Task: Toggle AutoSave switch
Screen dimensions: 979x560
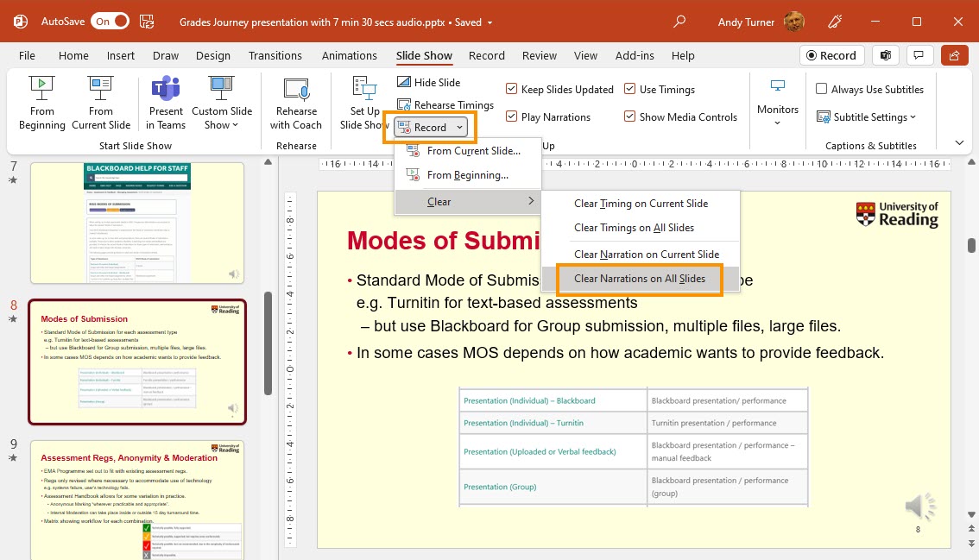Action: (111, 22)
